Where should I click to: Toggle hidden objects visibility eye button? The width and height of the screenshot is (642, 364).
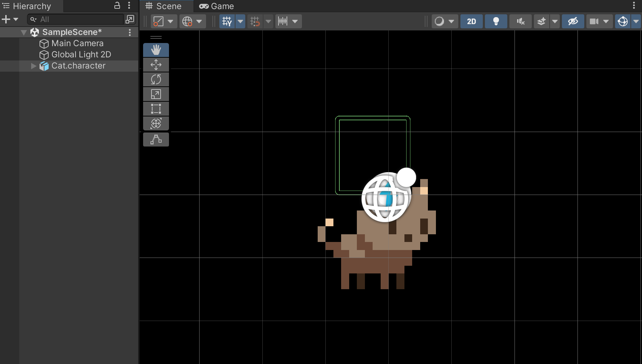573,21
